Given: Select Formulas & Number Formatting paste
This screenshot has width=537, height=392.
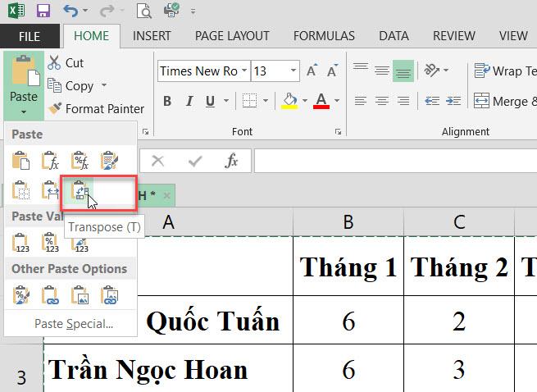Looking at the screenshot, I should [x=80, y=161].
